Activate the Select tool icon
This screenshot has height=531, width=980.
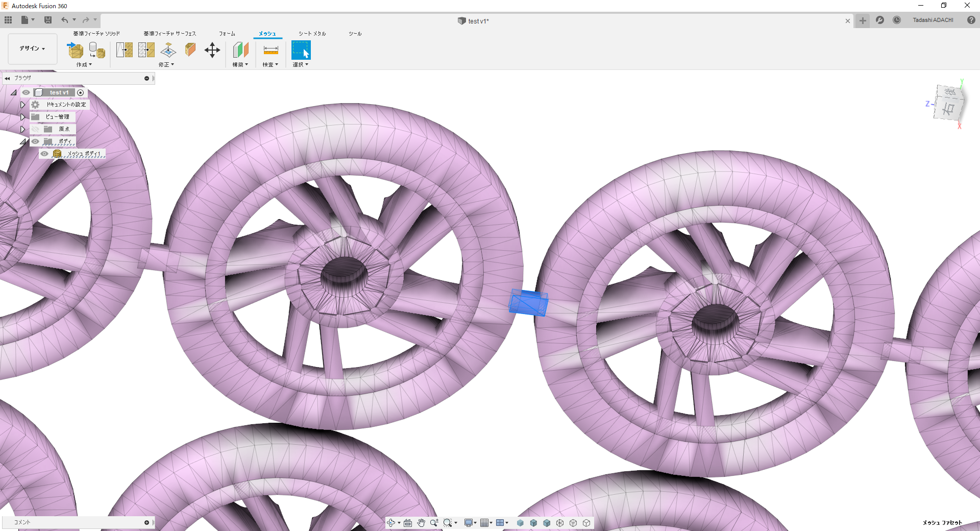click(301, 50)
